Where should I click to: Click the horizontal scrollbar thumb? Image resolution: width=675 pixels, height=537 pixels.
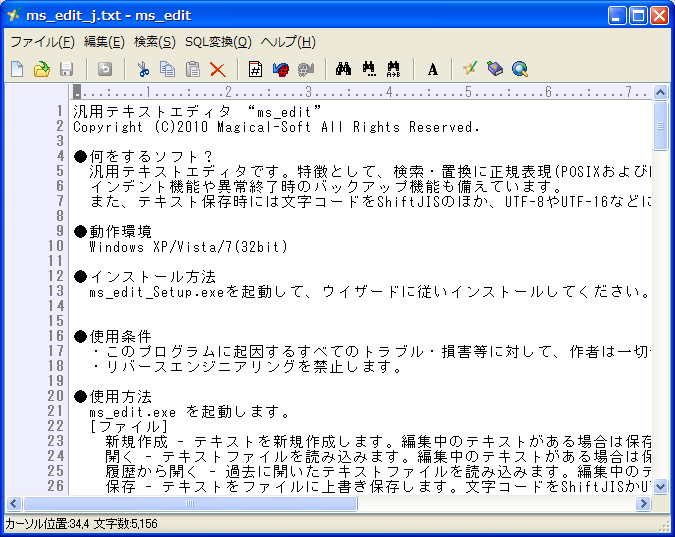point(190,503)
